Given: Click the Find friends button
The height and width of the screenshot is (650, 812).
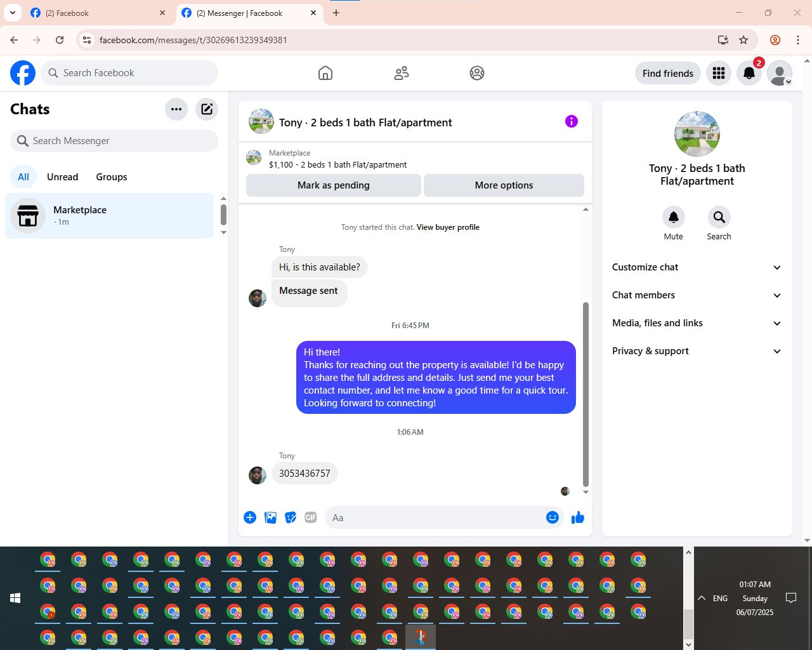Looking at the screenshot, I should 668,74.
